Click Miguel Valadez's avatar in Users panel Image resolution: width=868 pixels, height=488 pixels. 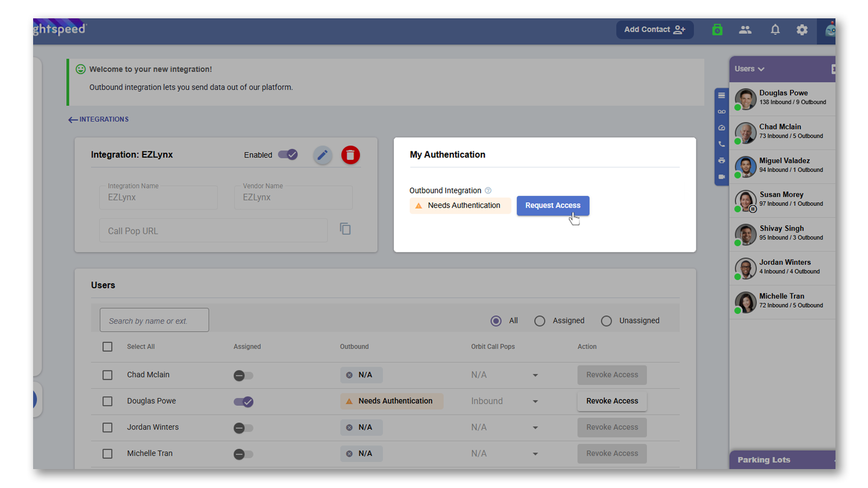[x=746, y=166]
